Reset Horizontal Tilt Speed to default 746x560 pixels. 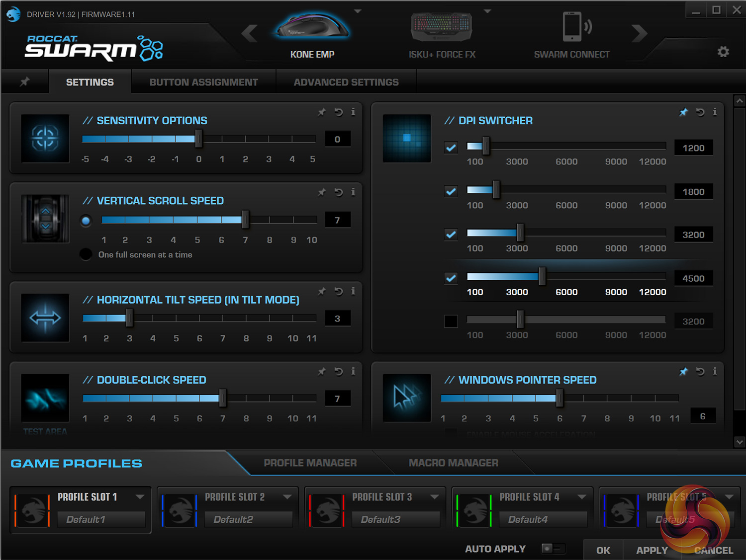click(339, 291)
